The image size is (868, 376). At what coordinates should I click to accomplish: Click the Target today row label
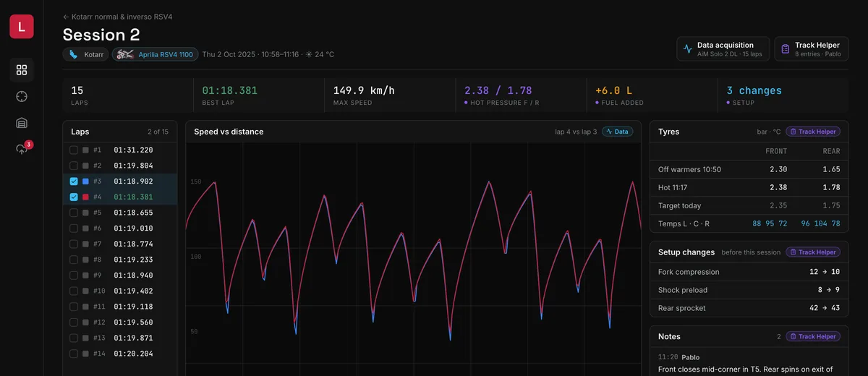click(679, 205)
